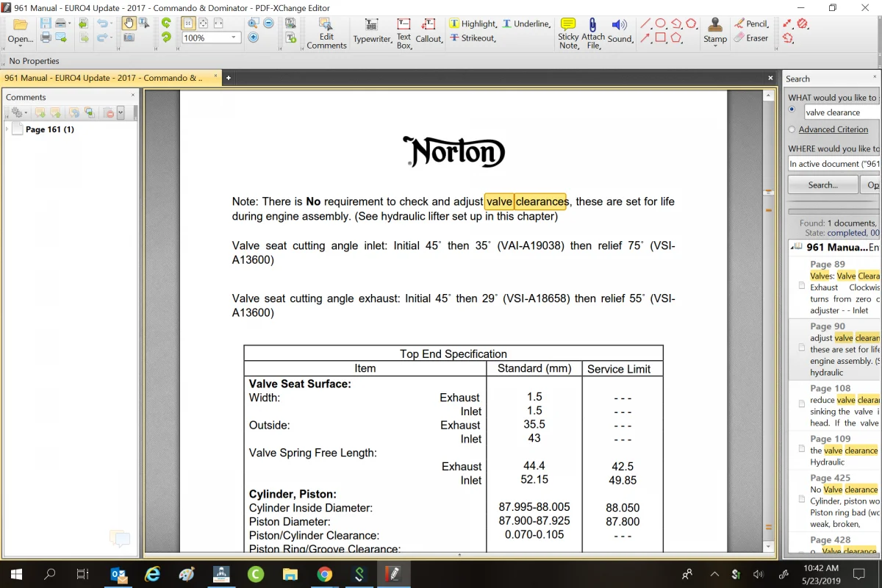Select the Advanced Criterion radio button

click(x=792, y=129)
